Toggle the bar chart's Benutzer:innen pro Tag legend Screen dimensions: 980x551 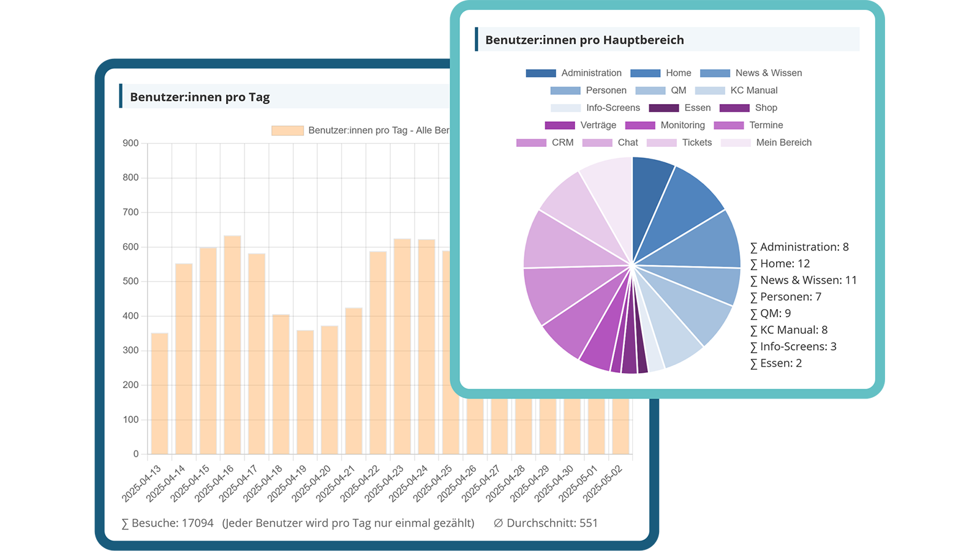pyautogui.click(x=361, y=130)
